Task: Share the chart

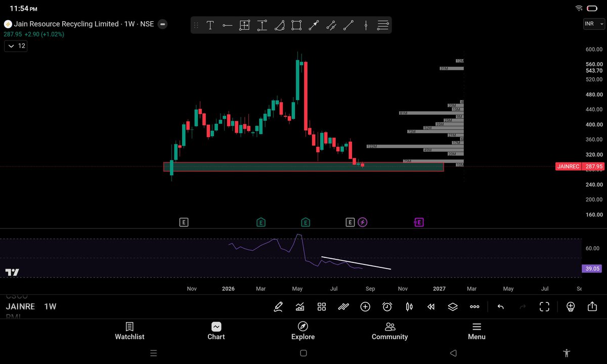Action: [592, 306]
